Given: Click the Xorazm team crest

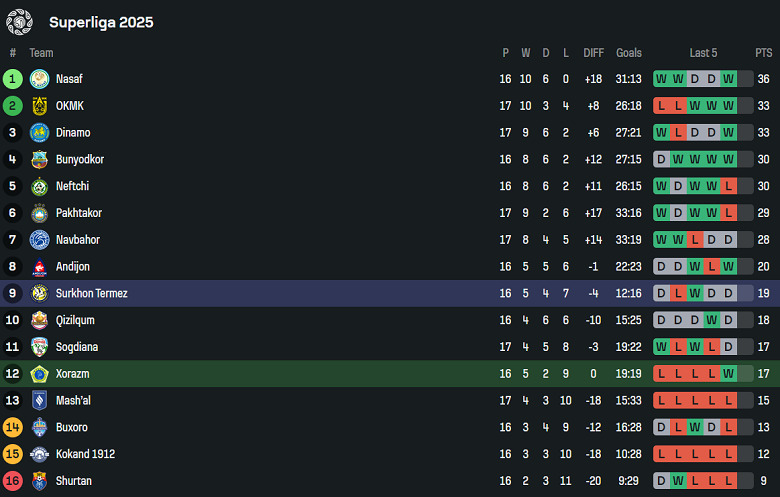Looking at the screenshot, I should coord(39,374).
